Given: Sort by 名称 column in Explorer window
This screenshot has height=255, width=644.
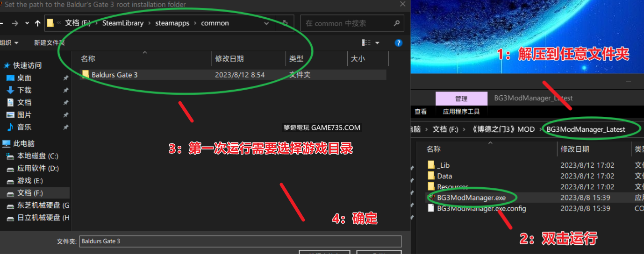Looking at the screenshot, I should point(434,149).
